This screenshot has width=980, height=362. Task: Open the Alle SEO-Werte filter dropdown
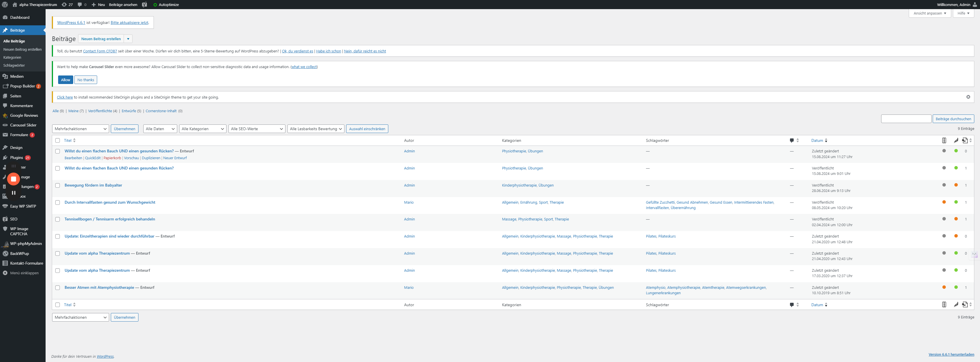pos(257,129)
